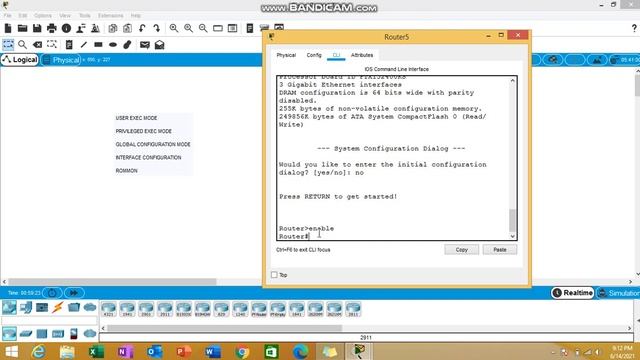Open the Extensions menu
This screenshot has width=640, height=360.
click(110, 16)
